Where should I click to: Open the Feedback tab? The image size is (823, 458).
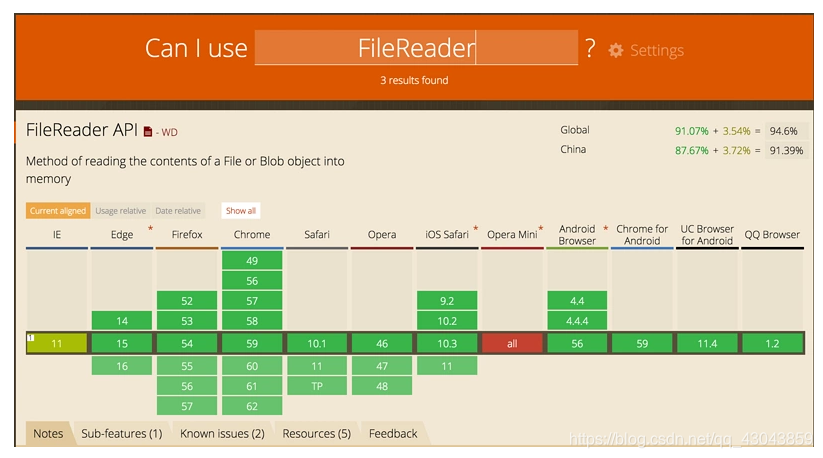point(393,434)
